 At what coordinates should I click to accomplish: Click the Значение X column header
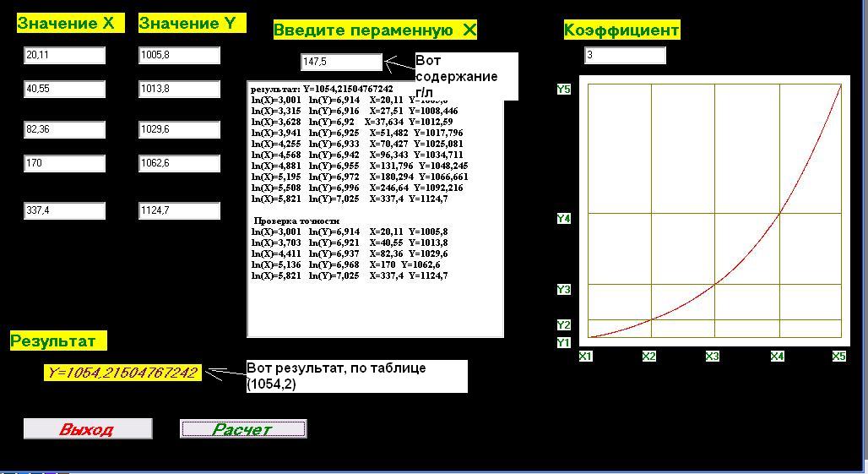pos(65,24)
